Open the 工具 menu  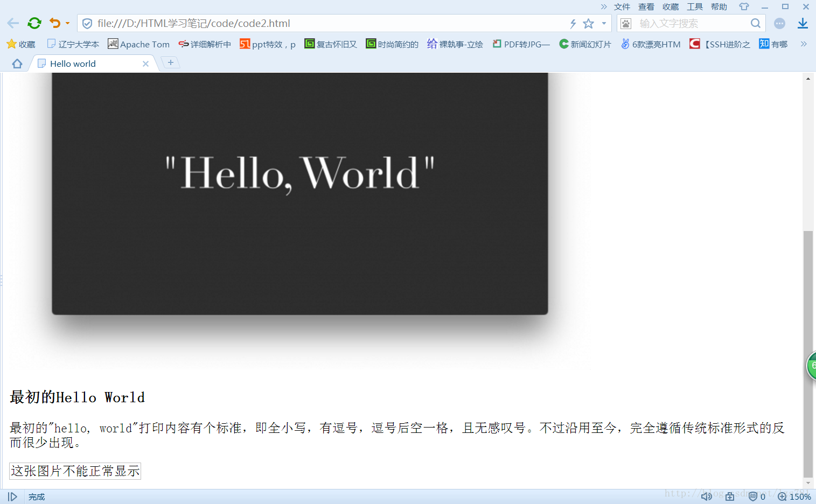point(695,7)
